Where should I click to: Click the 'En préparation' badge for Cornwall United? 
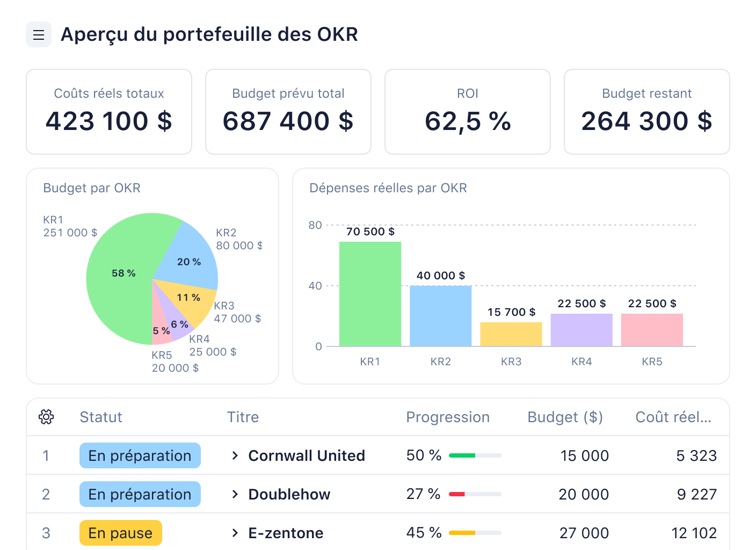click(x=140, y=455)
